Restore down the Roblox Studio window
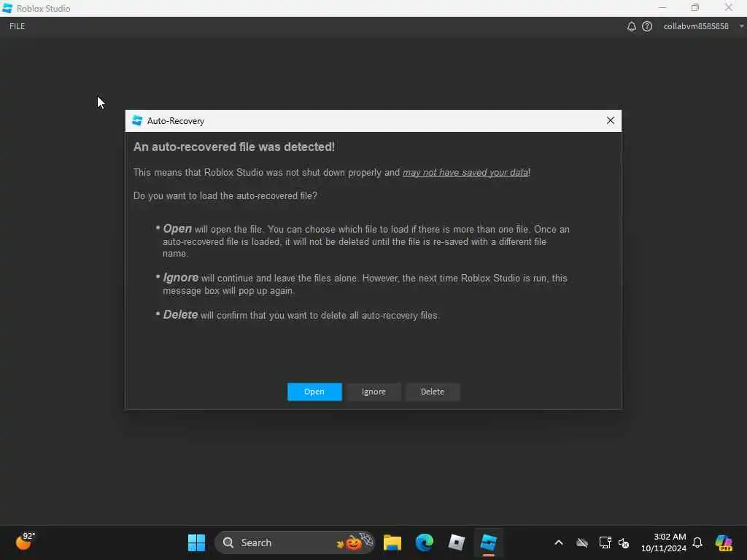747x560 pixels. (695, 7)
